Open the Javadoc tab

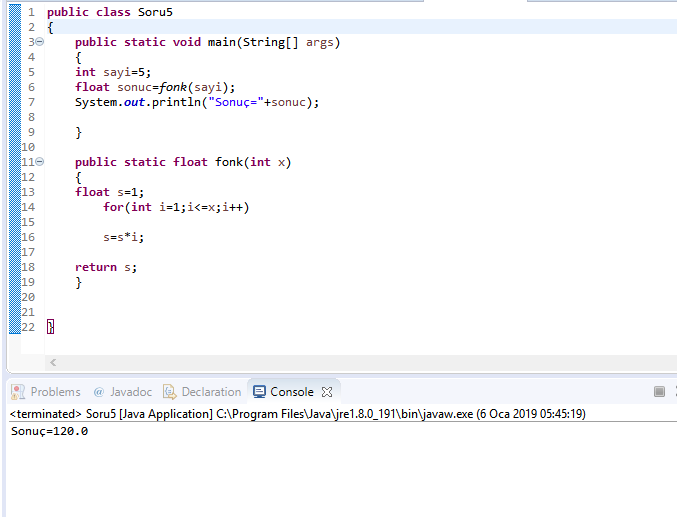tap(122, 392)
